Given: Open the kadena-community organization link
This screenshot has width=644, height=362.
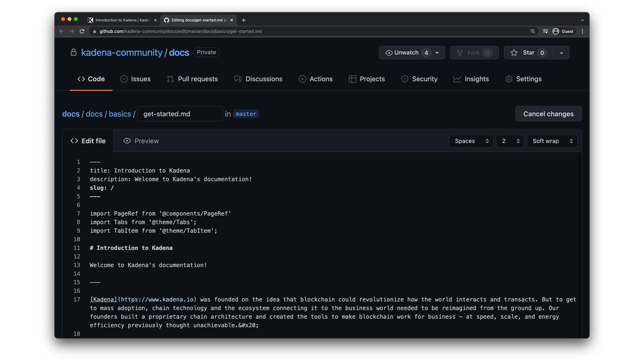Looking at the screenshot, I should [x=122, y=53].
